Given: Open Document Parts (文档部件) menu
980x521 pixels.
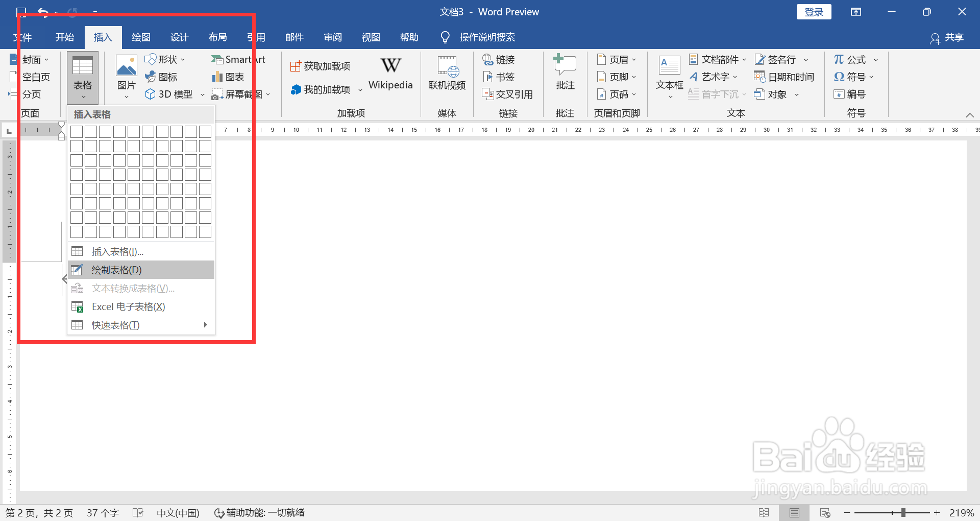Looking at the screenshot, I should pyautogui.click(x=718, y=60).
